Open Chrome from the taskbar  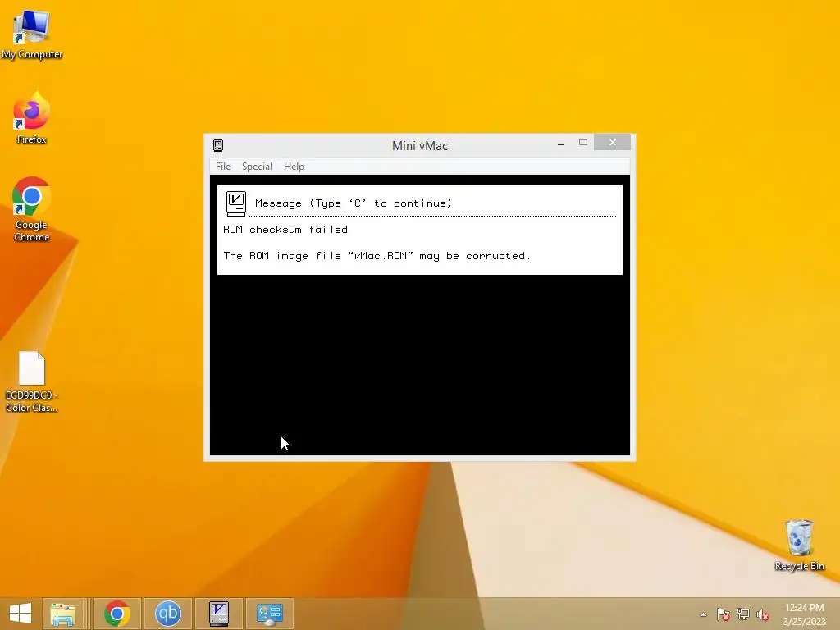coord(117,614)
